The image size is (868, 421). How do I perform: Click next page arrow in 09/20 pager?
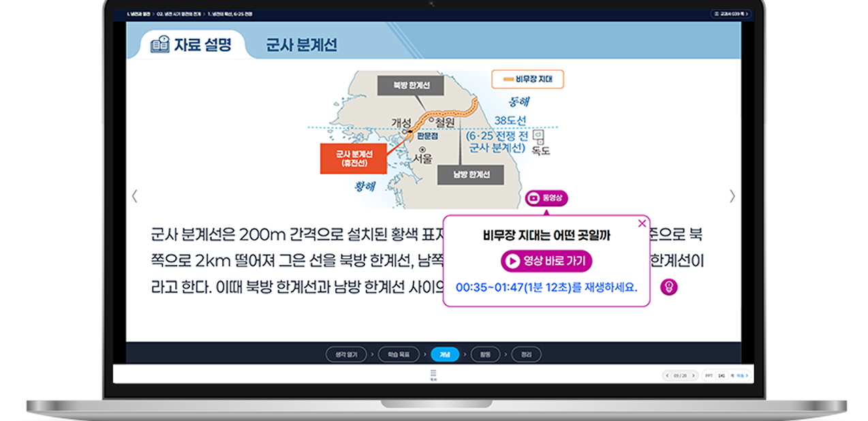(694, 375)
